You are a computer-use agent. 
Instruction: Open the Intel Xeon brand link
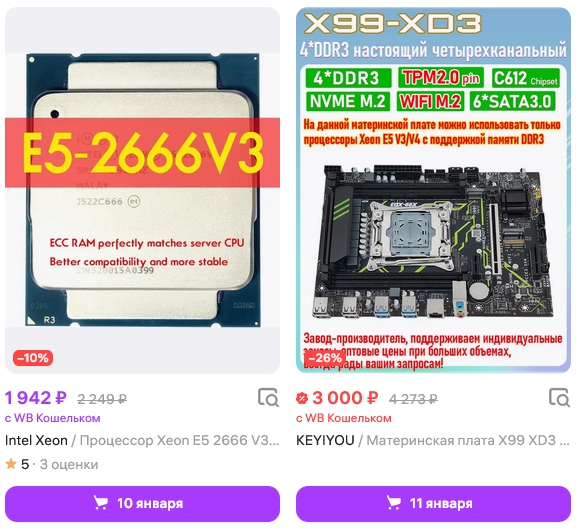36,440
